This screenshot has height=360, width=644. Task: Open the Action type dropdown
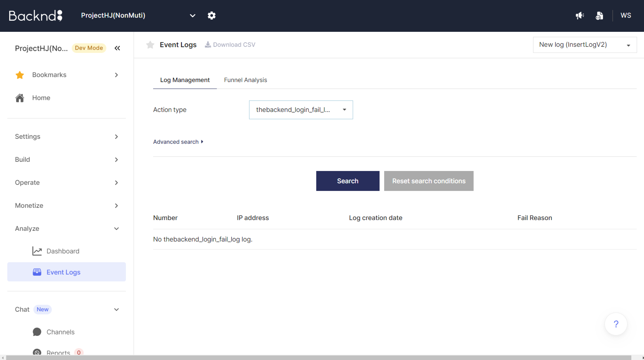[x=301, y=110]
